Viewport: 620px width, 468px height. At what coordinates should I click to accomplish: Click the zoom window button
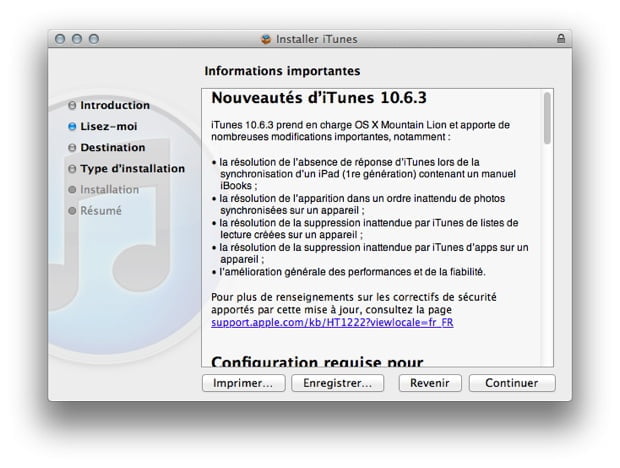(x=94, y=39)
